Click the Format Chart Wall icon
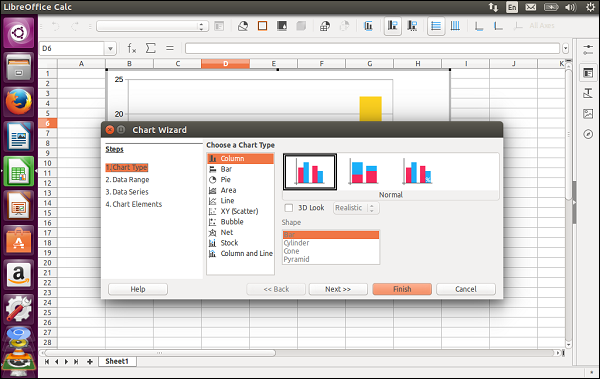 [x=282, y=26]
